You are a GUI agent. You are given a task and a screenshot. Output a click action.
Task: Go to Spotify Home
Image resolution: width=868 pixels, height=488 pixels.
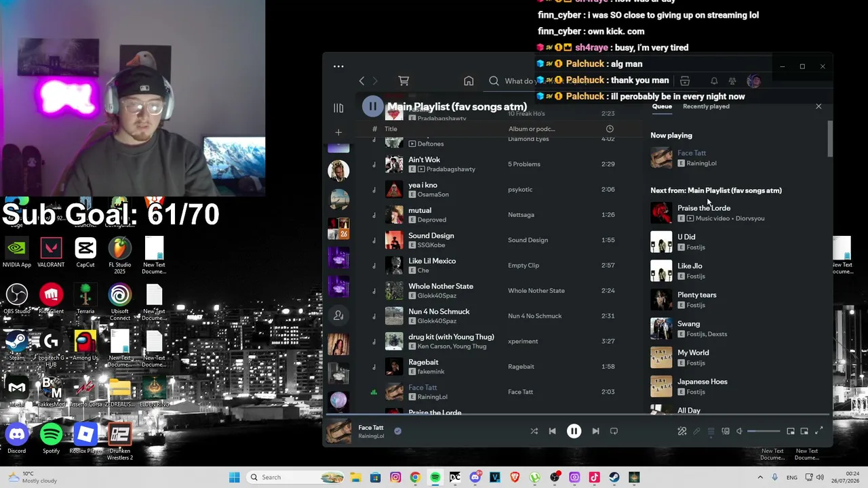(x=469, y=81)
